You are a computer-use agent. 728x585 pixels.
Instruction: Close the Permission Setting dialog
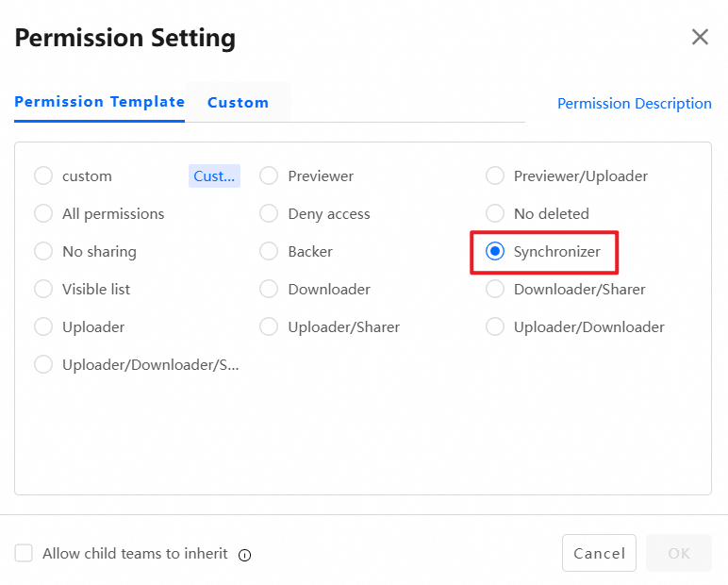(x=700, y=37)
